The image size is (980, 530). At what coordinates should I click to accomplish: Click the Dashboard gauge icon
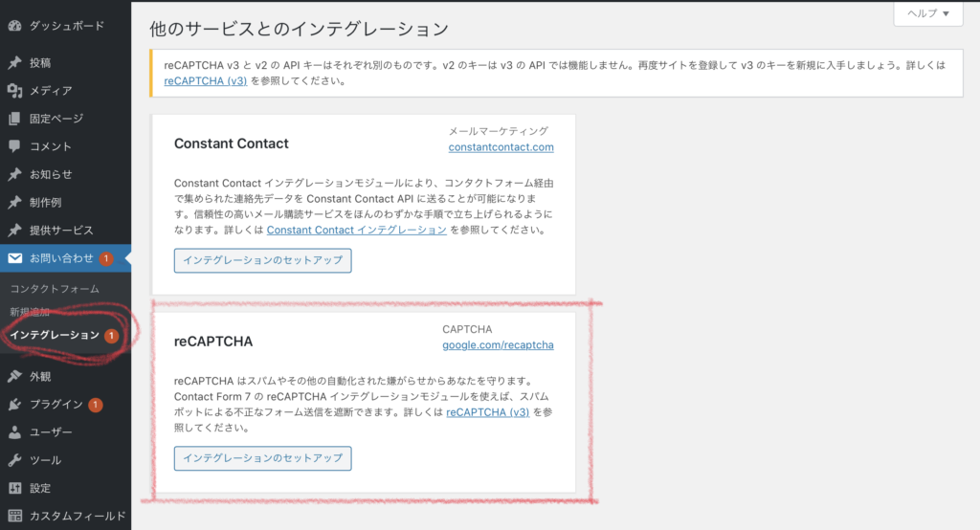(15, 26)
